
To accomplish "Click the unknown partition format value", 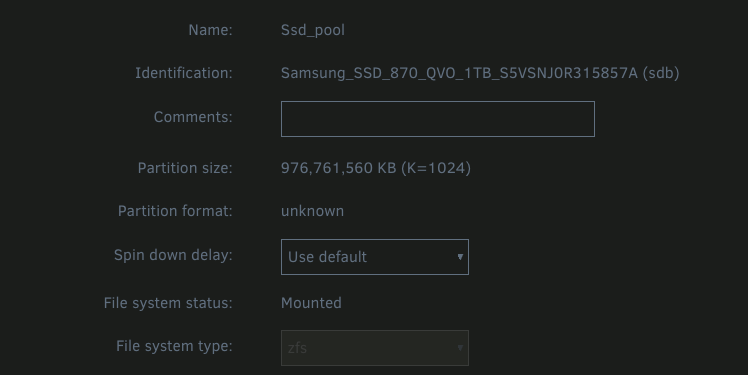I will pos(312,211).
